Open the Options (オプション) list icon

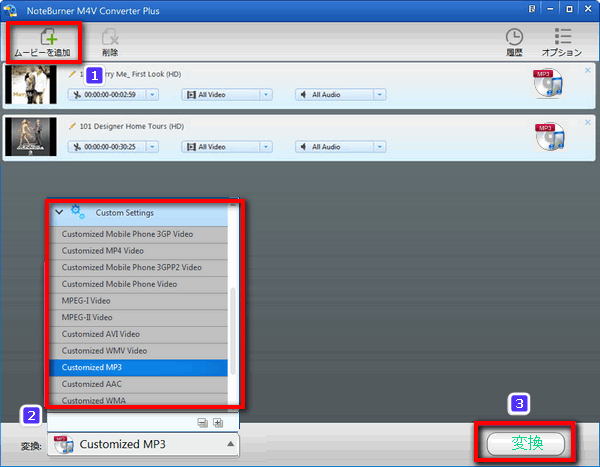point(562,36)
